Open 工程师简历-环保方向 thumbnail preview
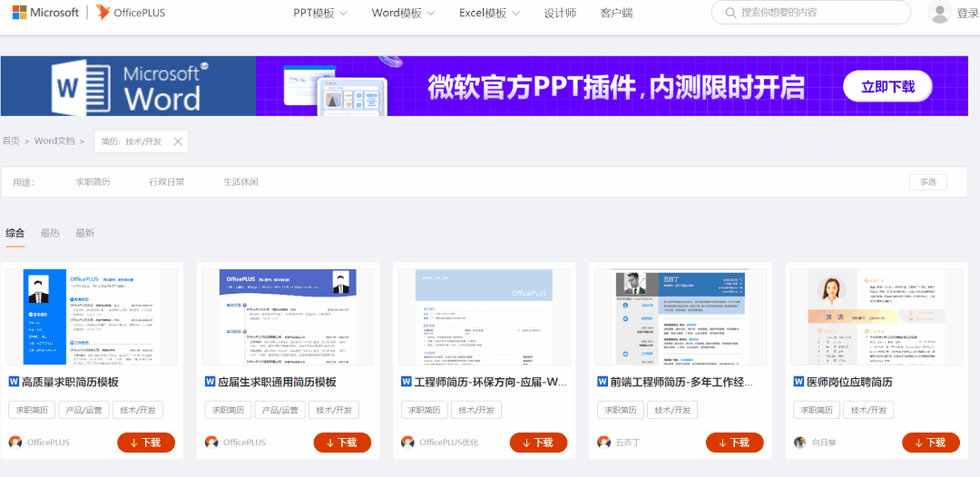 (485, 317)
